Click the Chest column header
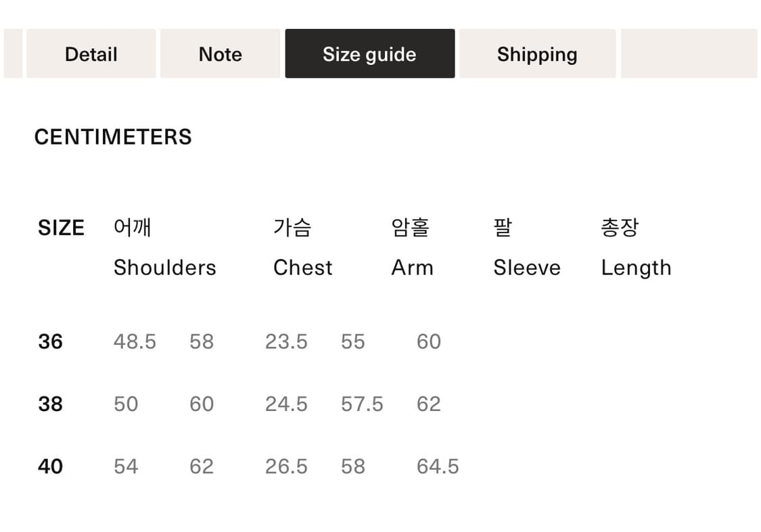The width and height of the screenshot is (761, 532). pyautogui.click(x=302, y=268)
